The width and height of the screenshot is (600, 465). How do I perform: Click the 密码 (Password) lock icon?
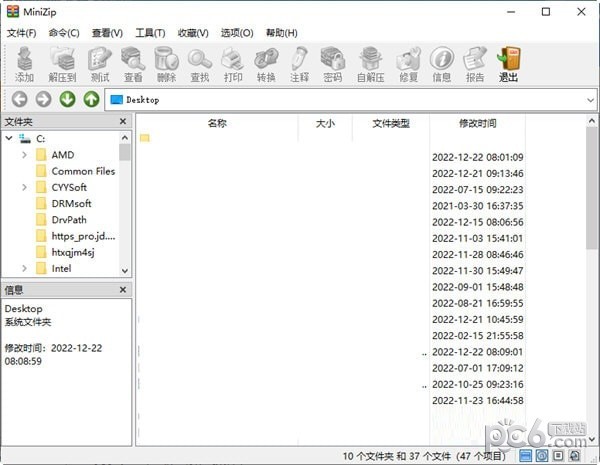click(333, 64)
